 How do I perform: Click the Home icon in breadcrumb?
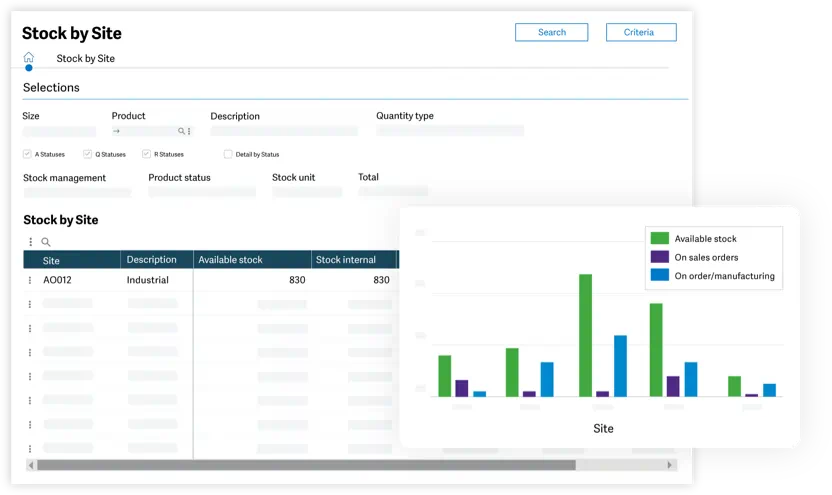(28, 58)
